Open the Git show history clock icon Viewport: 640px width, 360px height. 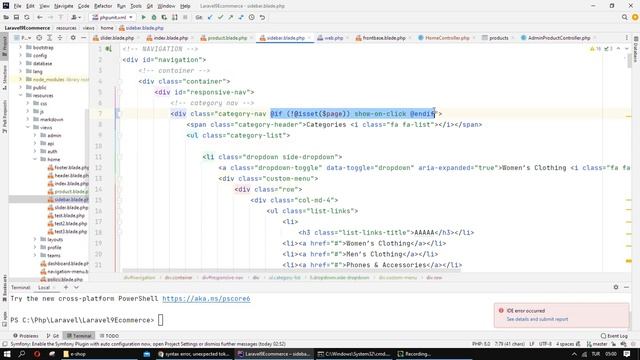(252, 18)
